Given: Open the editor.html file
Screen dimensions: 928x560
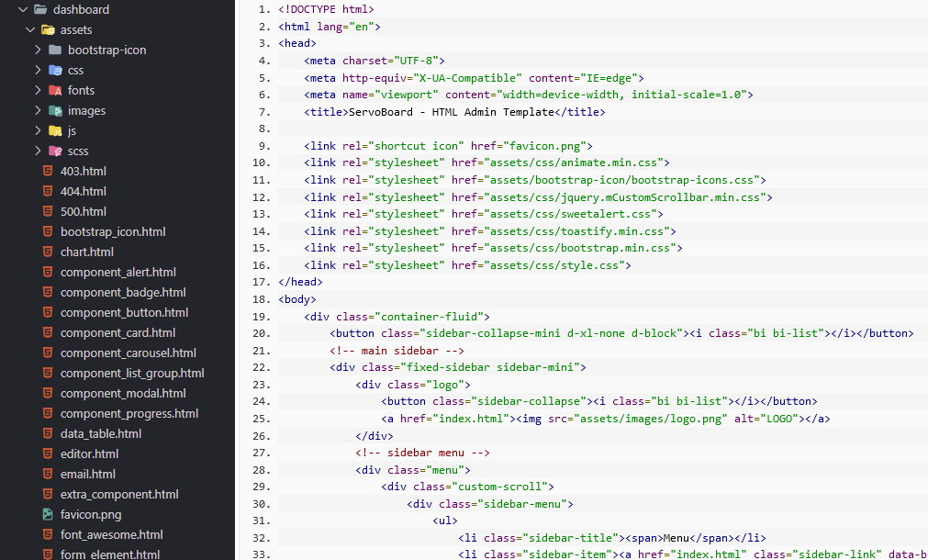Looking at the screenshot, I should pos(89,454).
